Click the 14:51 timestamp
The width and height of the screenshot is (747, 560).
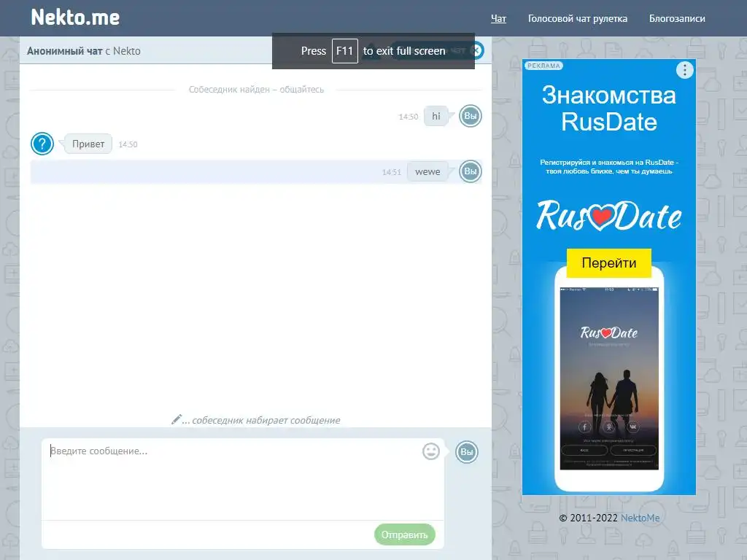pyautogui.click(x=392, y=172)
